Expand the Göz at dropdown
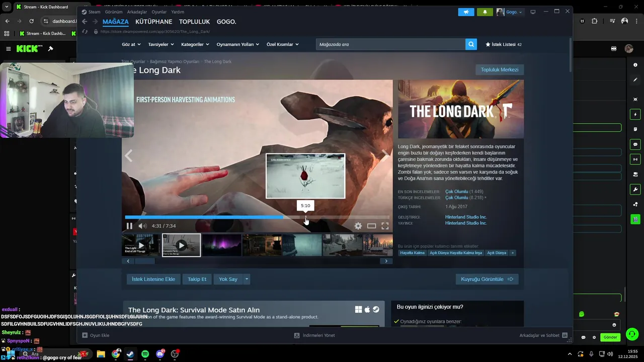The height and width of the screenshot is (362, 644). tap(131, 44)
